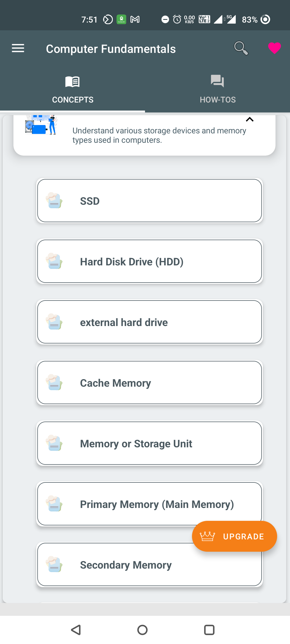The height and width of the screenshot is (644, 290).
Task: Tap the Android home circle button
Action: 142,630
